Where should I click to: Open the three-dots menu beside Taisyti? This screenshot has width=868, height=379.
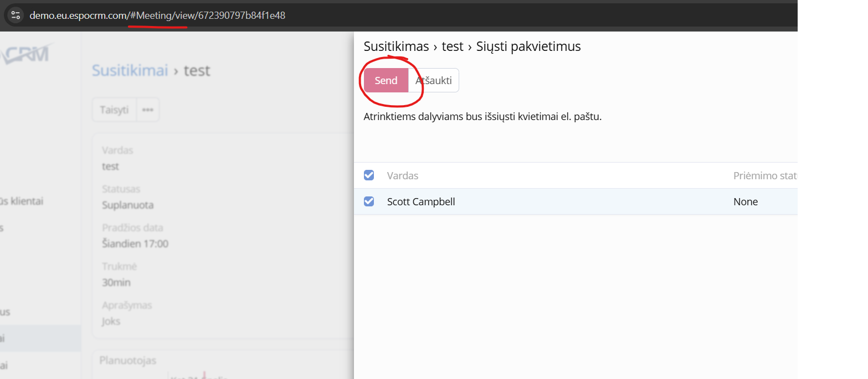(x=147, y=110)
